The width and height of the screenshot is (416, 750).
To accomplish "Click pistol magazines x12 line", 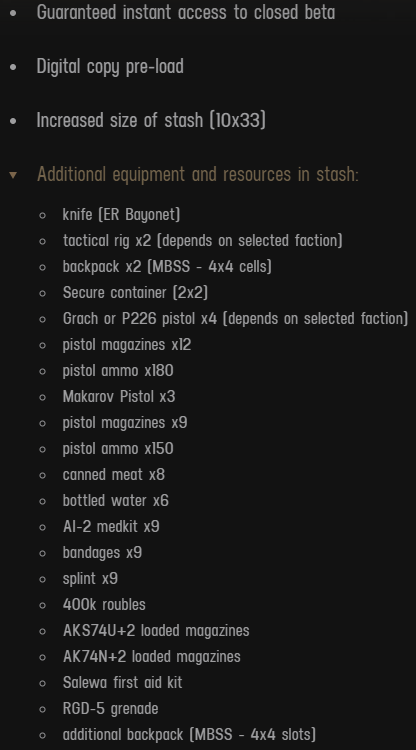I will (x=127, y=344).
